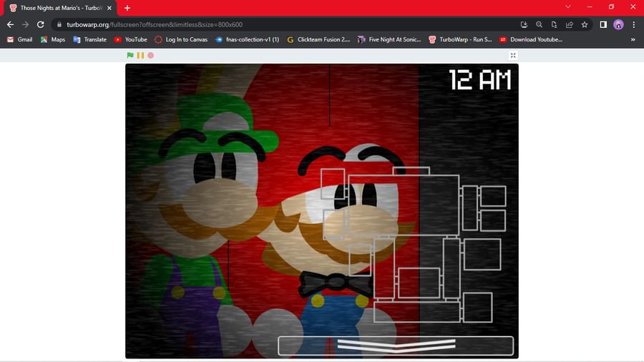Open tab search dropdown chevron

[x=568, y=6]
